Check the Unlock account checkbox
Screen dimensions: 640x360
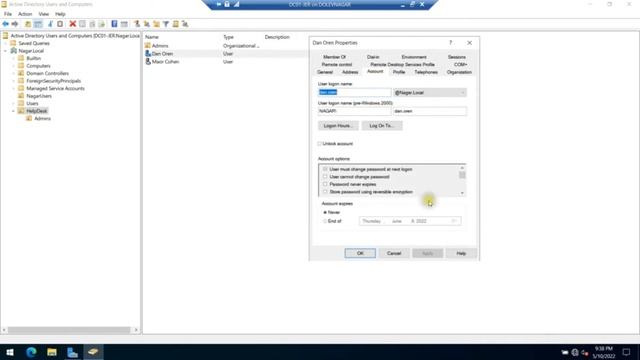tap(320, 144)
